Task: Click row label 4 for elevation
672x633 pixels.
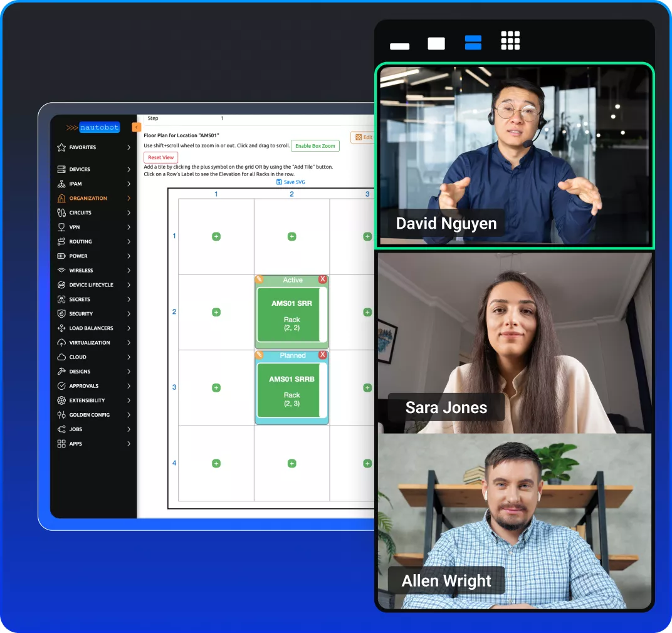Action: pos(174,463)
